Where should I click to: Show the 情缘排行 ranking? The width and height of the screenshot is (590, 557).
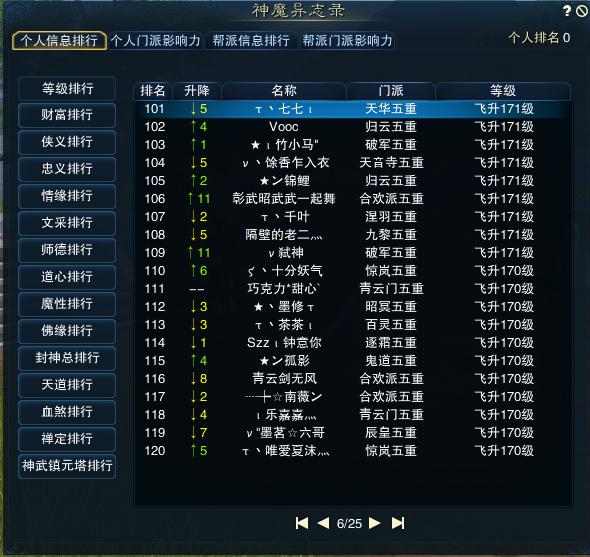[67, 196]
